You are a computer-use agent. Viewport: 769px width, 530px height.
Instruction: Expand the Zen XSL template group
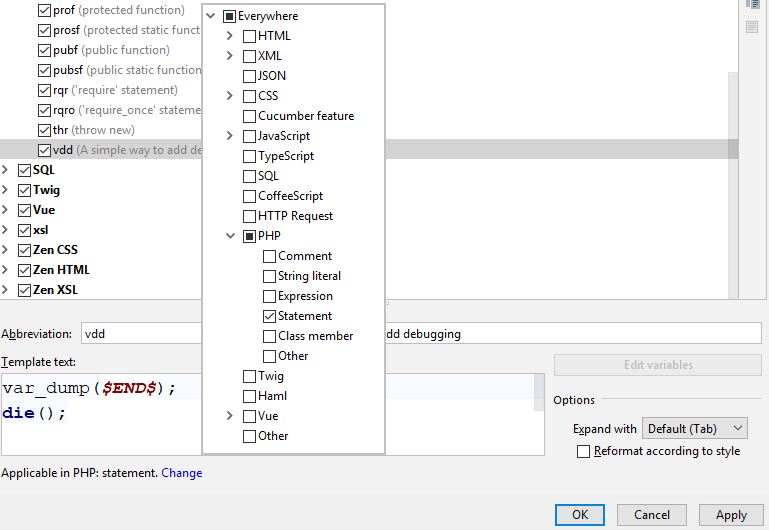point(5,290)
